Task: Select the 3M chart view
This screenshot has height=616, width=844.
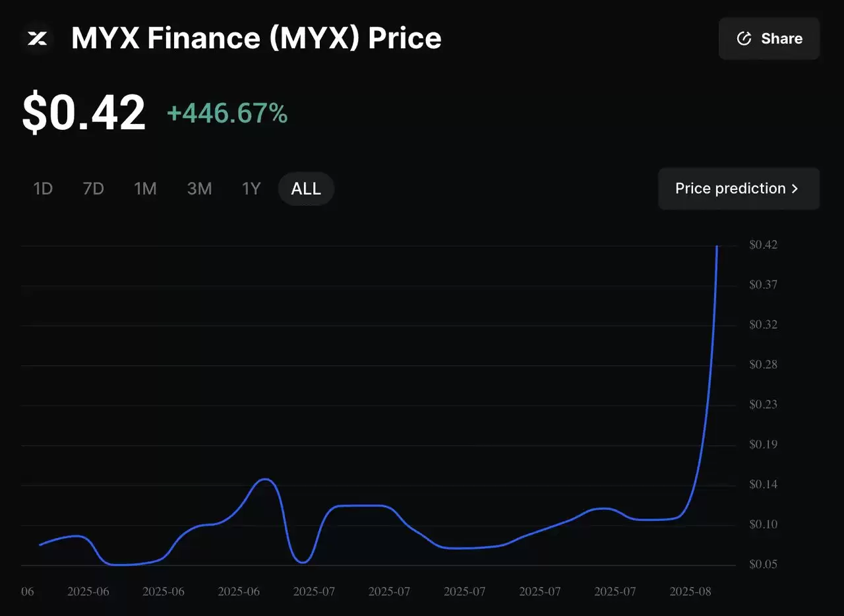Action: [200, 189]
